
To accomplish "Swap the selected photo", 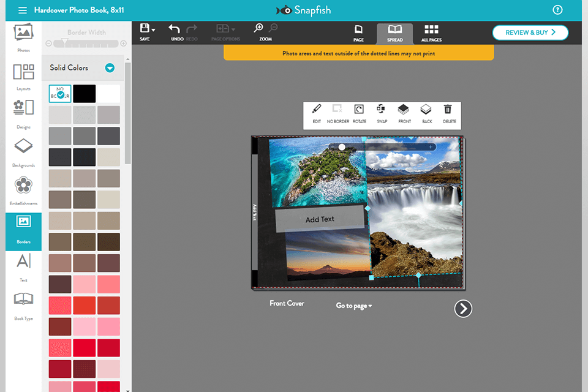I will click(382, 114).
